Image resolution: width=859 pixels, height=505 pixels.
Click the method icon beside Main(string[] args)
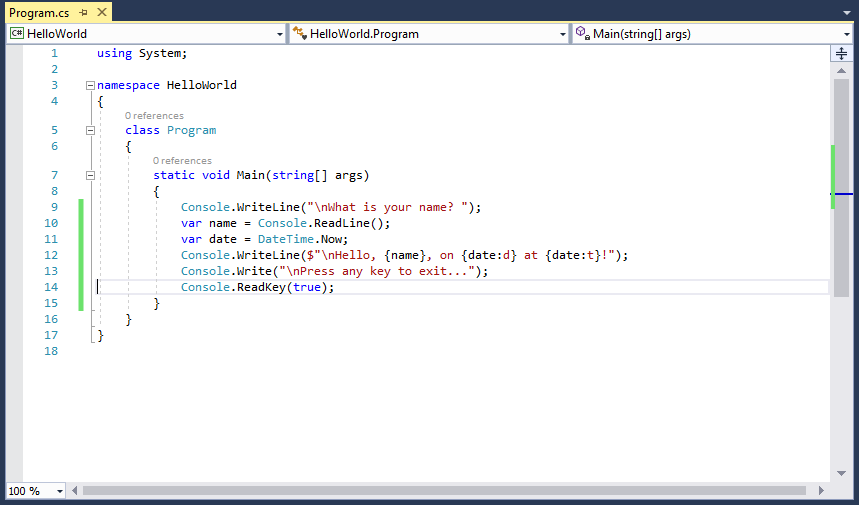[583, 33]
